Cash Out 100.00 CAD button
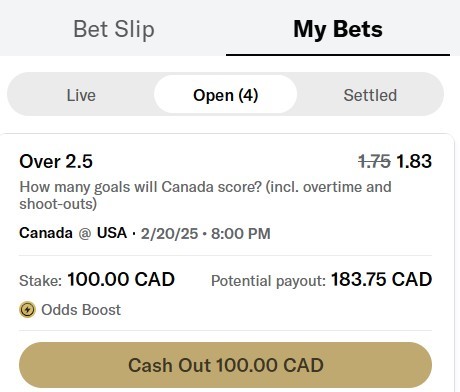The height and width of the screenshot is (392, 460). coord(225,365)
